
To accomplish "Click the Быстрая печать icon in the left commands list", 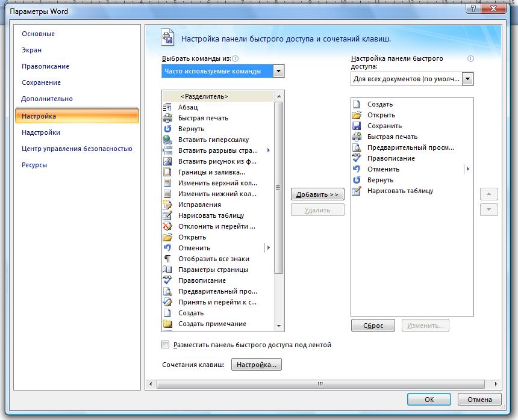I will pyautogui.click(x=167, y=118).
